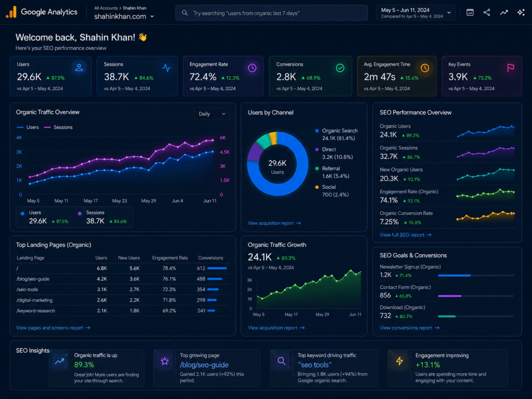Viewport: 532px width, 399px height.
Task: Open the May 5 – Jun 11, 2024 date range picker
Action: (415, 13)
